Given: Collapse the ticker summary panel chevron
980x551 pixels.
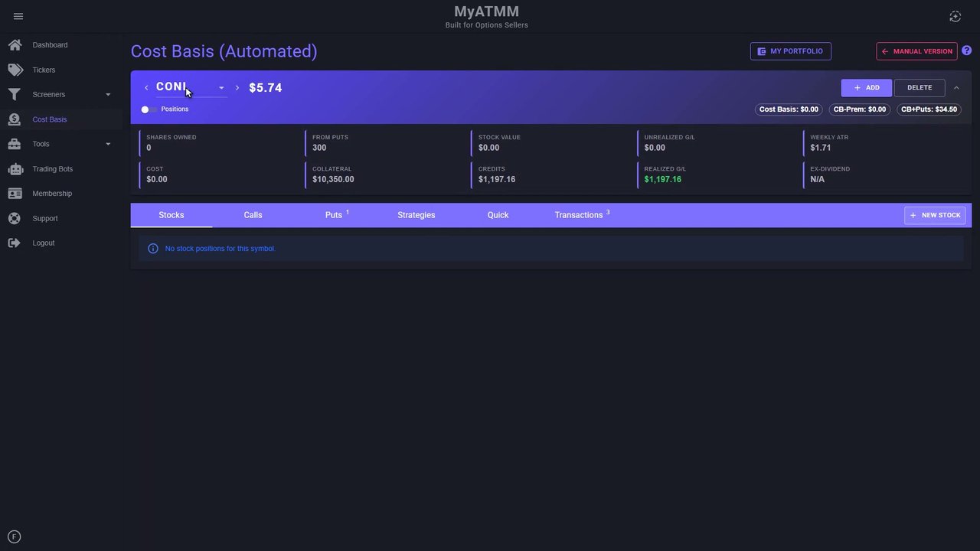Looking at the screenshot, I should (956, 88).
